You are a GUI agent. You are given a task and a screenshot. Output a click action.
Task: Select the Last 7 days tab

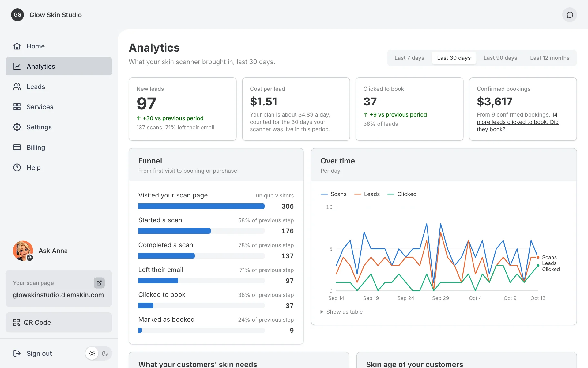coord(409,58)
